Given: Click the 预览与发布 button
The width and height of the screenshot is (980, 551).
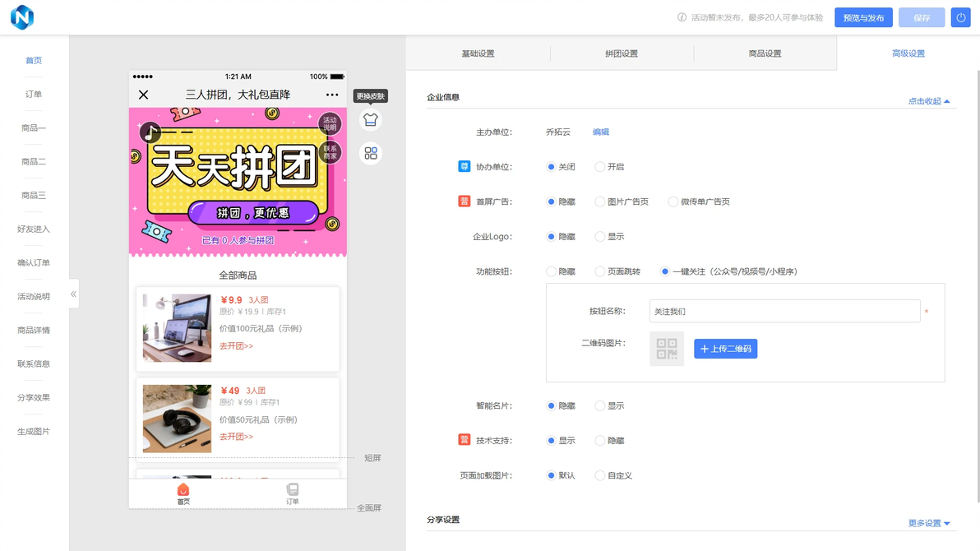Looking at the screenshot, I should [863, 17].
